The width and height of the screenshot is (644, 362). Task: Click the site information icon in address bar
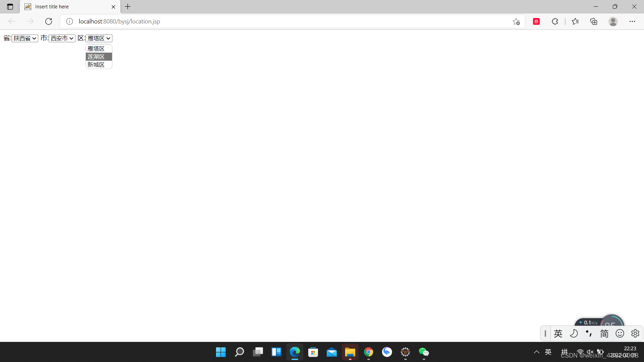pyautogui.click(x=69, y=21)
